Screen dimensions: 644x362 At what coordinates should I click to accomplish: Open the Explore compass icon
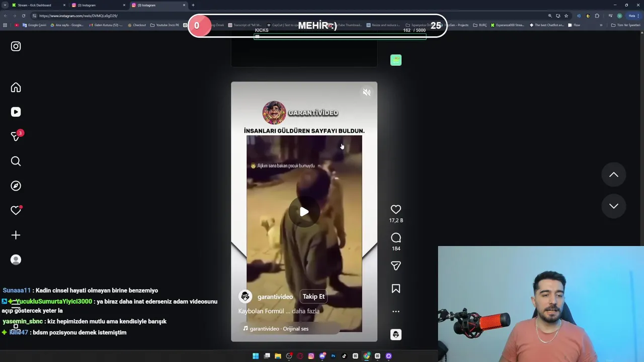pos(16,186)
